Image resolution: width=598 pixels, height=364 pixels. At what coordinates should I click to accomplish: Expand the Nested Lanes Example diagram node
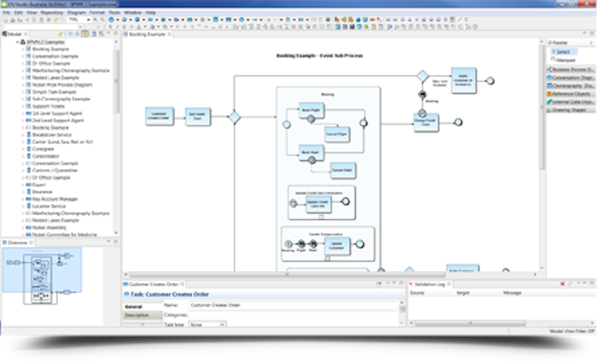(x=23, y=78)
